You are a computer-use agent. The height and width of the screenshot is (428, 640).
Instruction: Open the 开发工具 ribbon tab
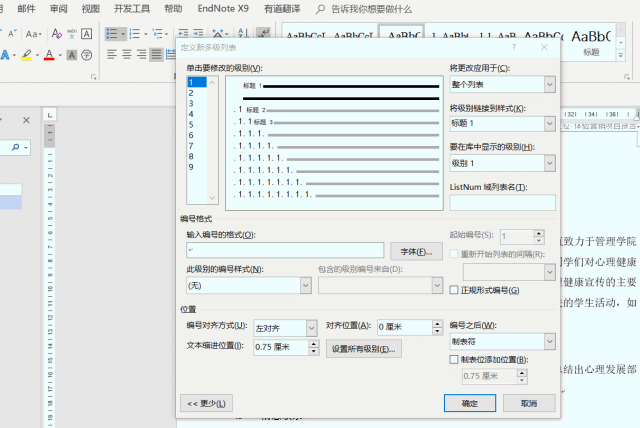coord(131,9)
